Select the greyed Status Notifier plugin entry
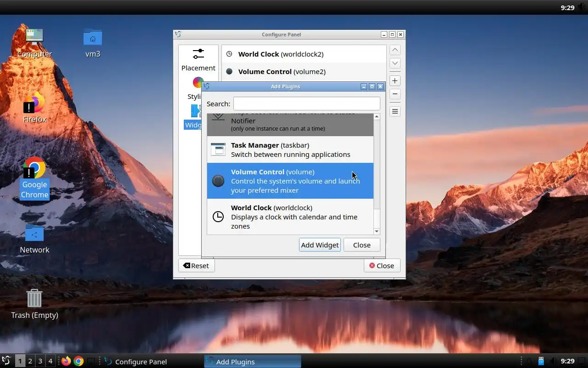The width and height of the screenshot is (588, 368). [290, 124]
